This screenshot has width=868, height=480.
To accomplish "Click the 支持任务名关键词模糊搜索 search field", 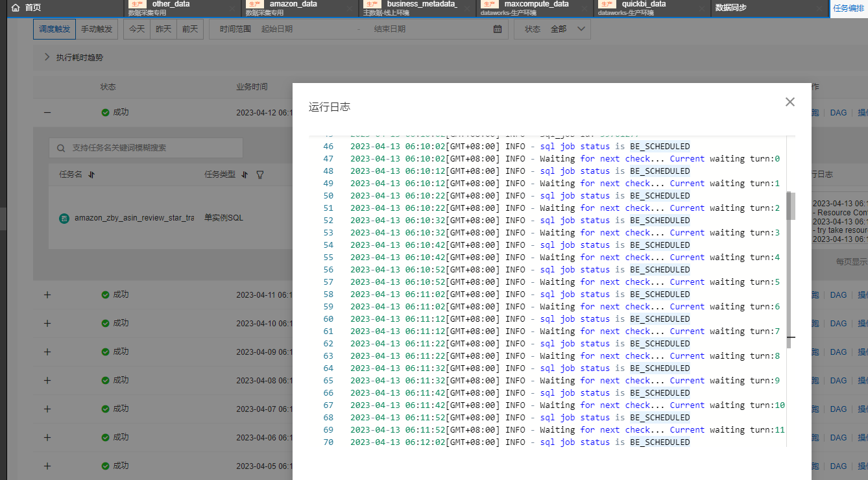I will [146, 148].
